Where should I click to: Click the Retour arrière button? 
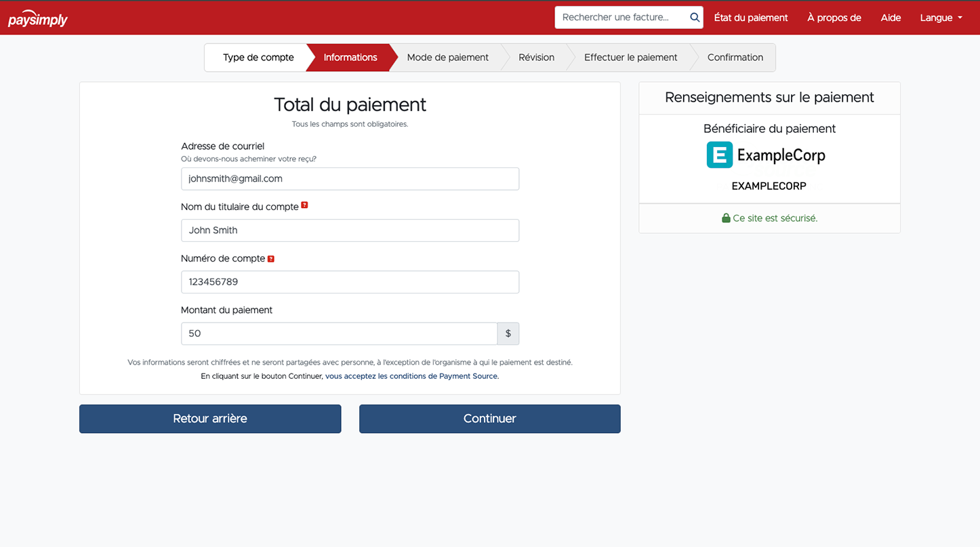(x=210, y=418)
